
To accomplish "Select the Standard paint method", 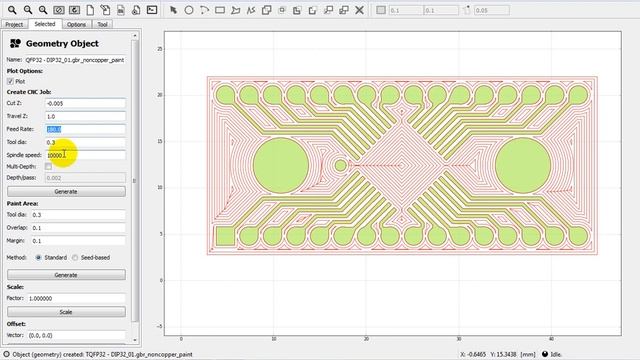I will (x=38, y=258).
